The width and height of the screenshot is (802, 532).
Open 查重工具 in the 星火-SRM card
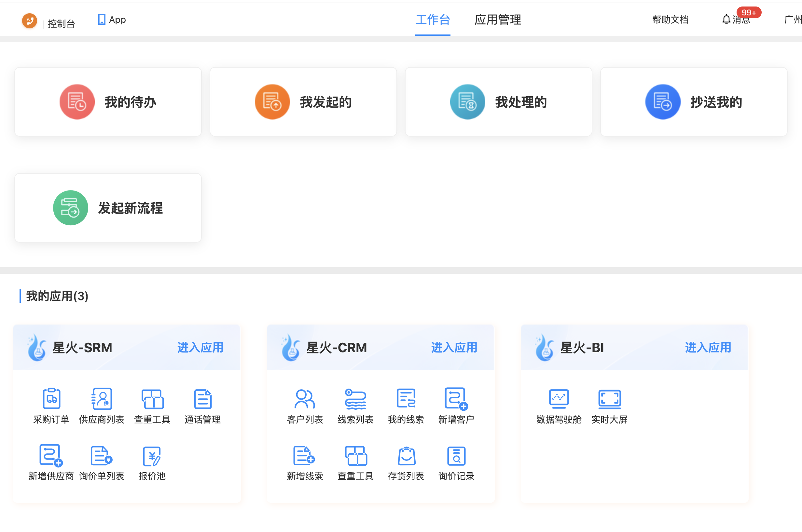(152, 399)
